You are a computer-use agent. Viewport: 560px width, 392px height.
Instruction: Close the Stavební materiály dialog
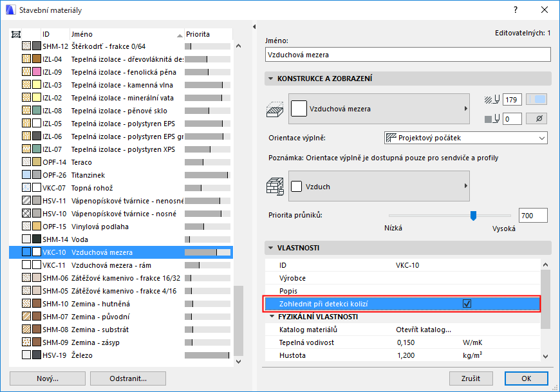coord(545,10)
